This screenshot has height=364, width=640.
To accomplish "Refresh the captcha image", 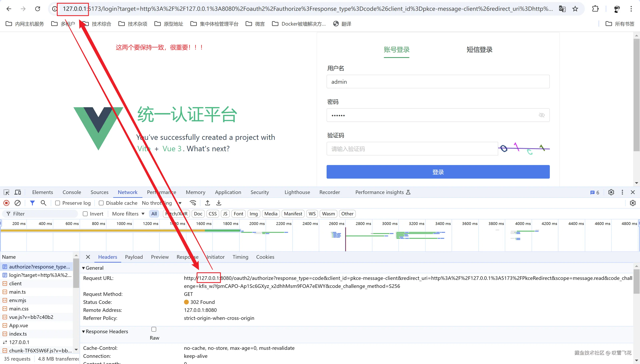I will click(524, 149).
